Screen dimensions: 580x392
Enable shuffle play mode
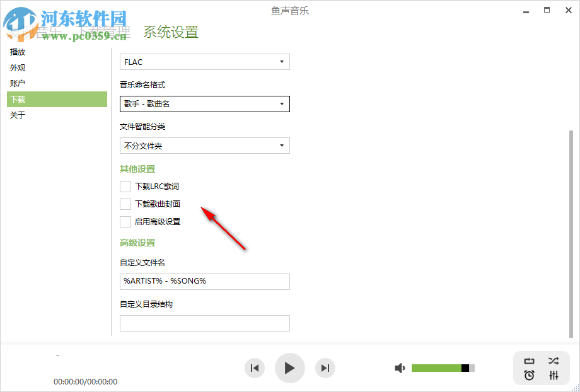point(554,360)
